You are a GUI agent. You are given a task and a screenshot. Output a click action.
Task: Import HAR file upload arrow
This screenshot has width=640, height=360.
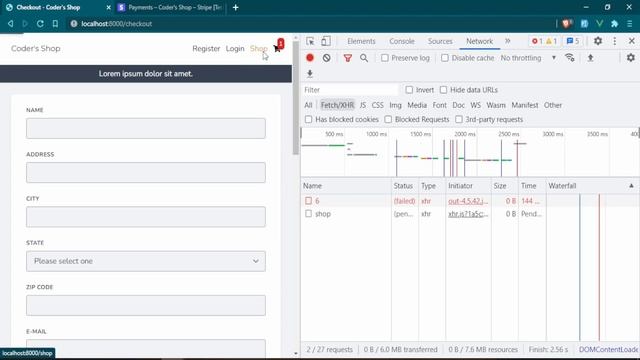click(x=590, y=58)
